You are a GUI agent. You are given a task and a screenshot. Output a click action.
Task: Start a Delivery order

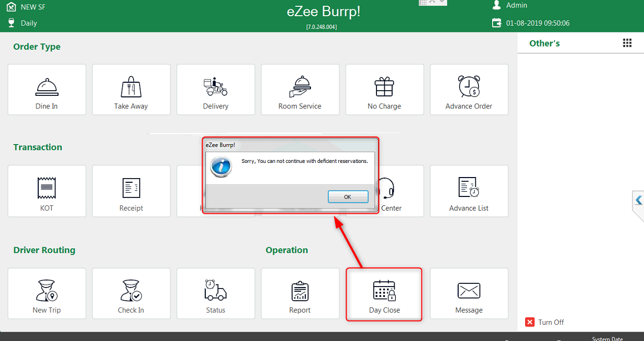(216, 90)
